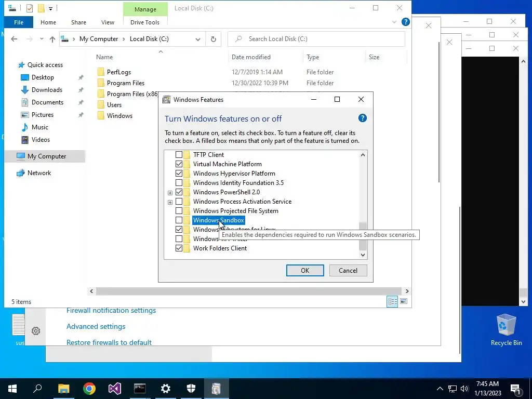Image resolution: width=532 pixels, height=399 pixels.
Task: Select Downloads in Quick access
Action: pos(47,90)
